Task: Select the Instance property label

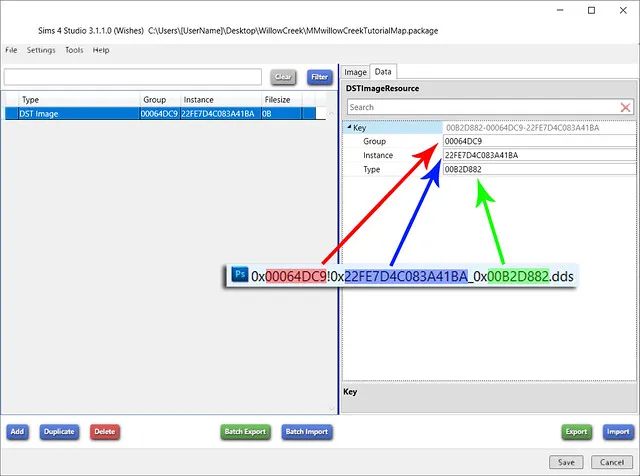Action: [x=378, y=155]
